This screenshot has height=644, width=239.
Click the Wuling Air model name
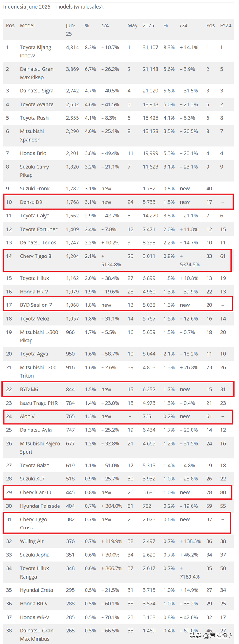click(32, 541)
